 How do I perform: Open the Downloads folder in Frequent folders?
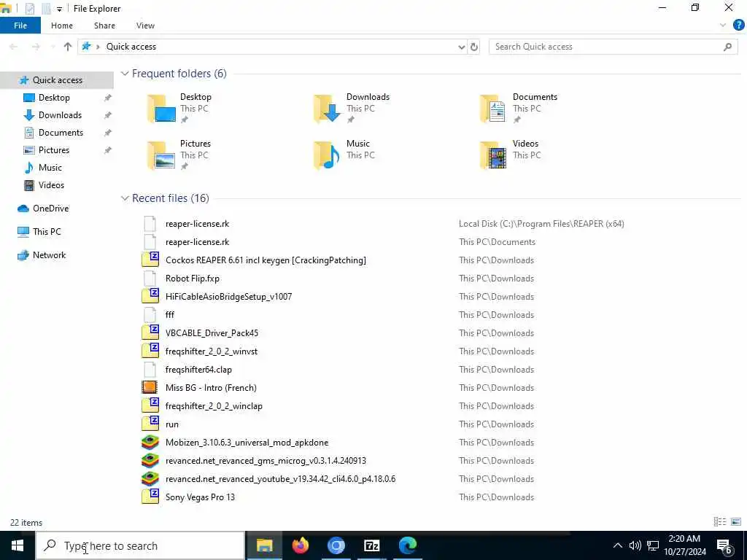352,108
